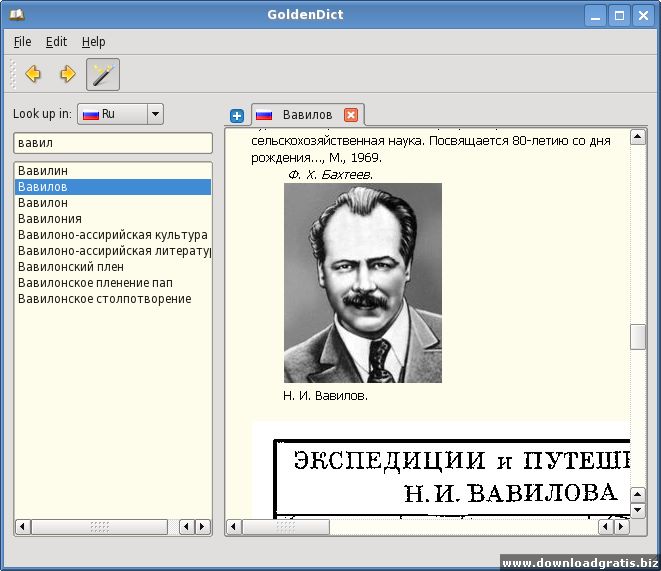Click the portrait image of Н. И. Вавилов
The image size is (661, 571).
(363, 283)
